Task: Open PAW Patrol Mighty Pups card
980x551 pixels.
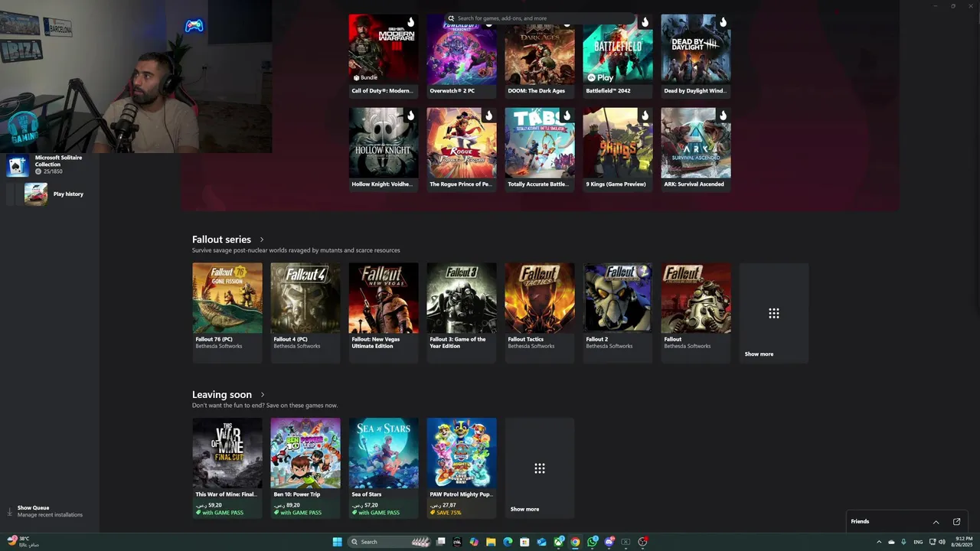Action: (x=462, y=468)
